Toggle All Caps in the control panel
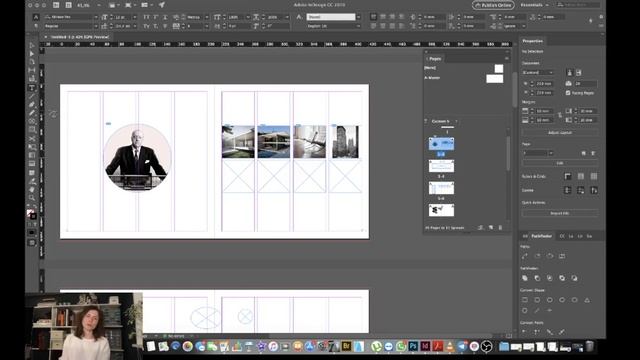Image resolution: width=640 pixels, height=360 pixels. pos(146,17)
